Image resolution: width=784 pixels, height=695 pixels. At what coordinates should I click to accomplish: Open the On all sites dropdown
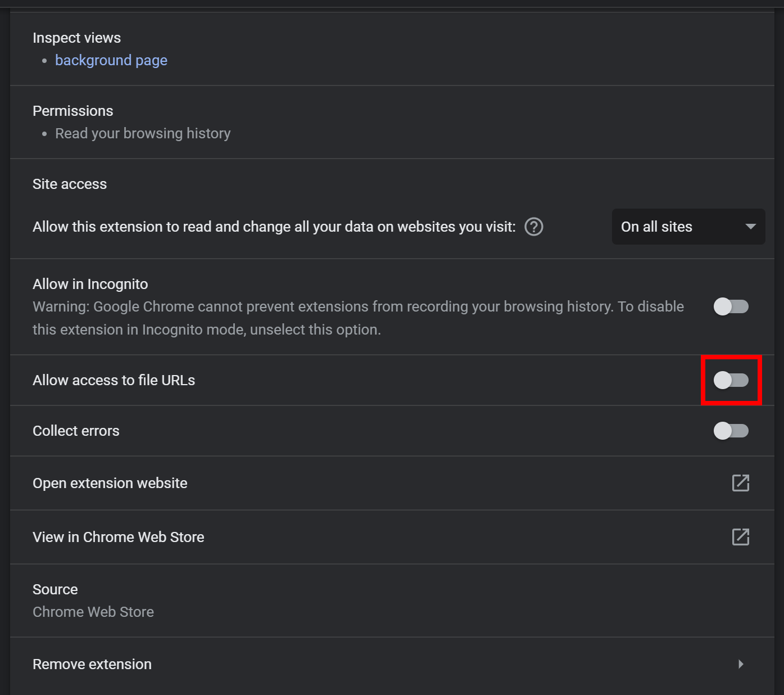(687, 227)
